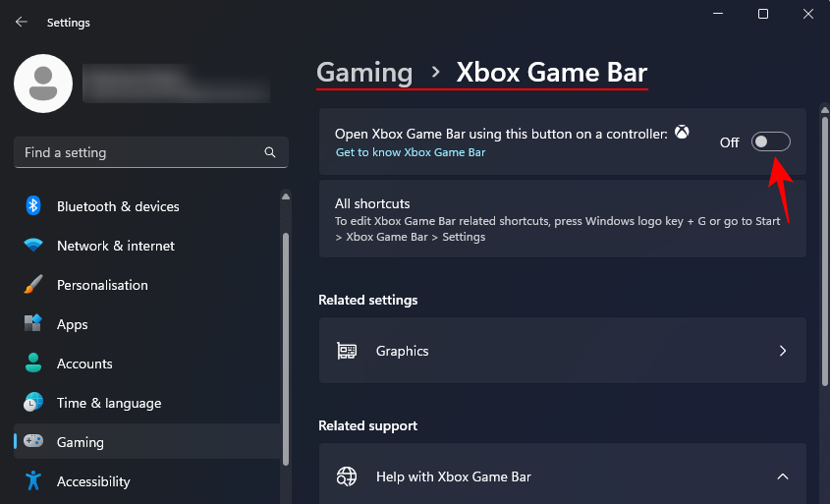Click the Gaming controller icon in sidebar
This screenshot has width=830, height=504.
[32, 441]
